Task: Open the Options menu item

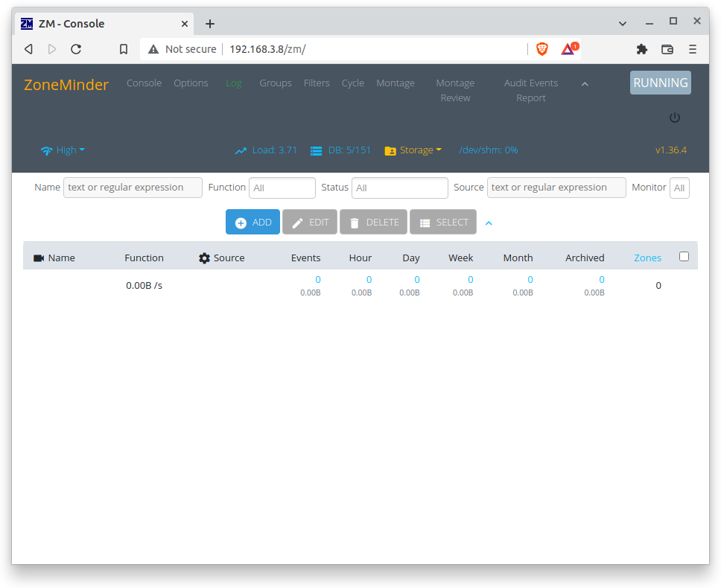Action: pyautogui.click(x=191, y=83)
